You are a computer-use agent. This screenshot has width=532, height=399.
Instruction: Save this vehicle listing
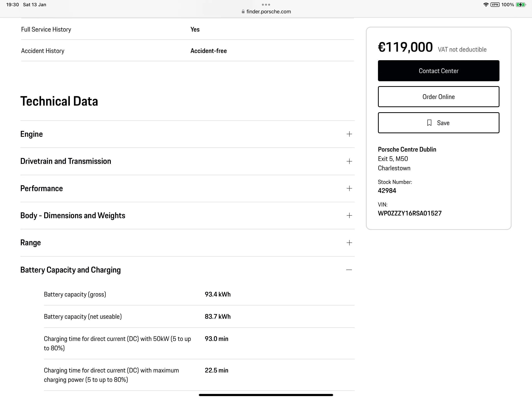click(x=439, y=123)
